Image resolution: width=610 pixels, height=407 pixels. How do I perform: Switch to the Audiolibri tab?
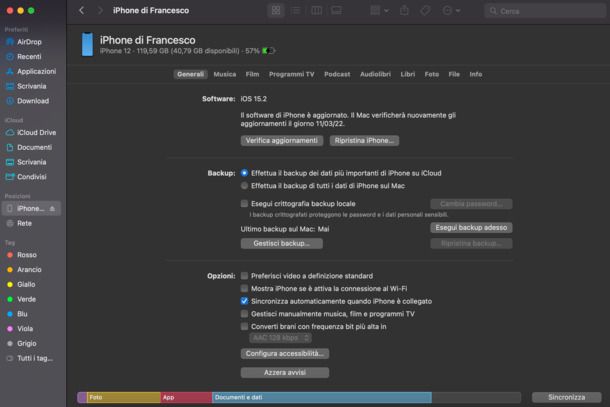375,74
